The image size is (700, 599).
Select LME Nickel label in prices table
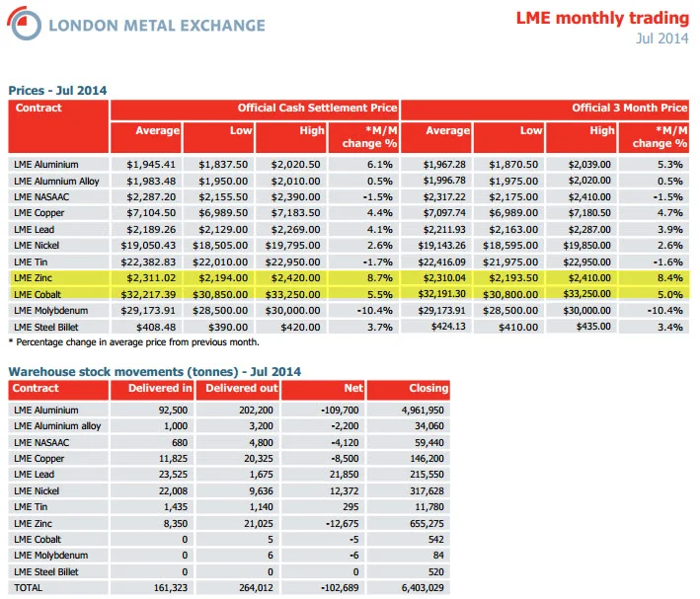click(x=37, y=246)
